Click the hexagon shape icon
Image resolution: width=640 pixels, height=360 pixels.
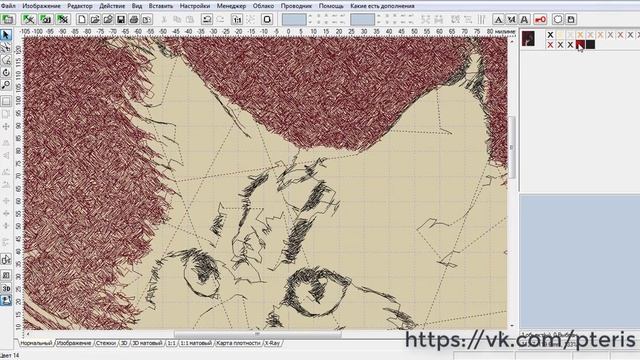point(558,19)
